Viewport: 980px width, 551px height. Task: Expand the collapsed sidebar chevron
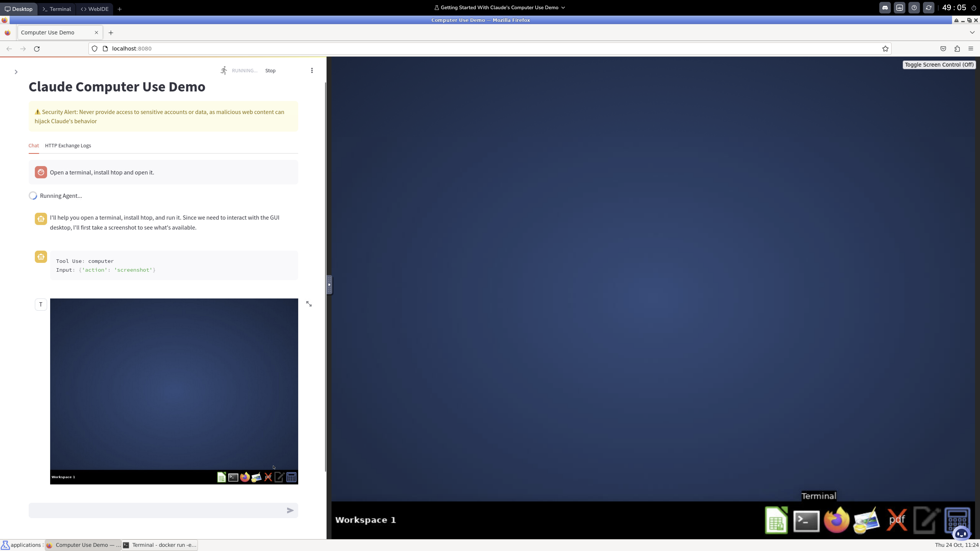16,72
